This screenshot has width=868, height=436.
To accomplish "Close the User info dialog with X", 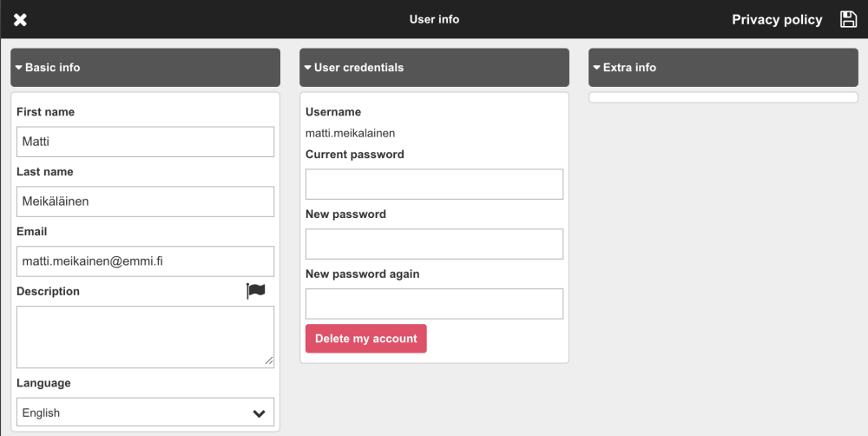I will pyautogui.click(x=20, y=19).
